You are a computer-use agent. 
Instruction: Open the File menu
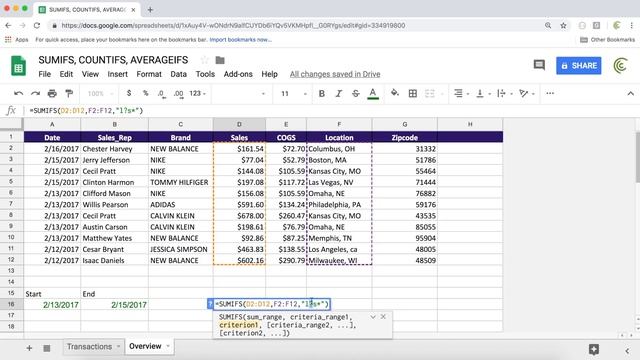(44, 74)
